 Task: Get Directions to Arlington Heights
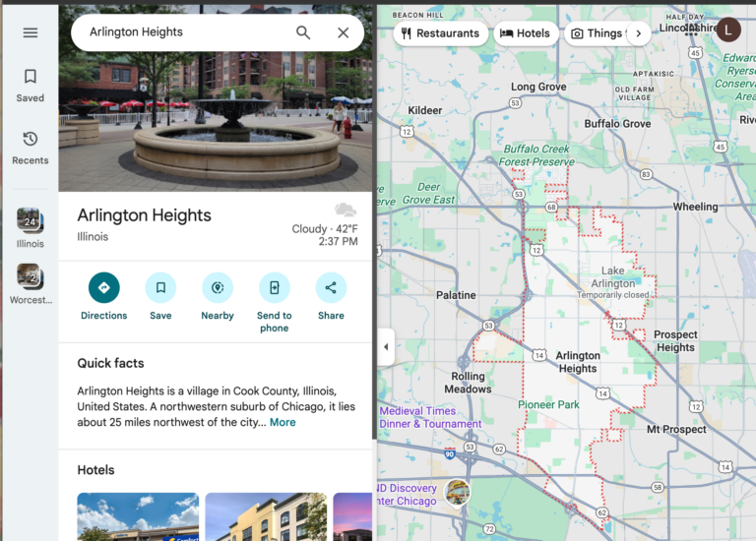[103, 288]
